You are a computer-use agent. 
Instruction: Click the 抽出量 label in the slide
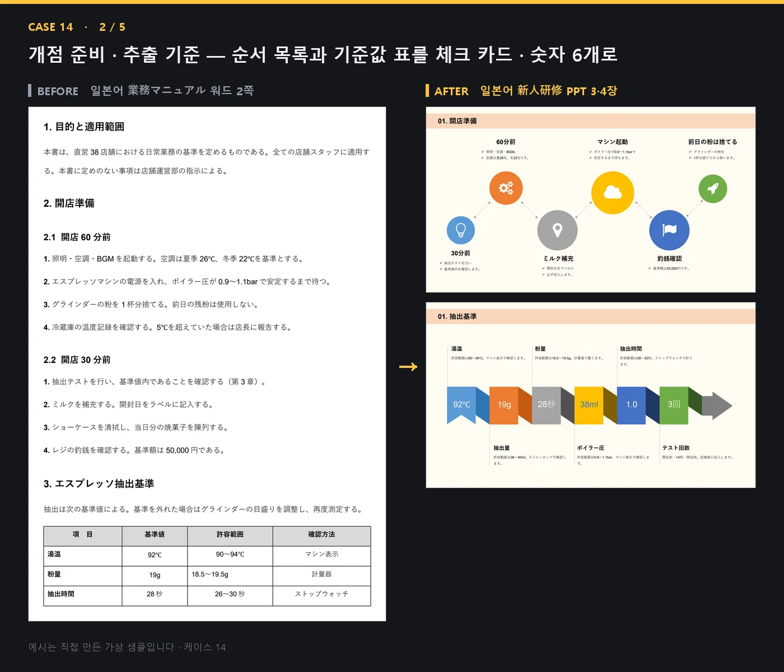[502, 448]
